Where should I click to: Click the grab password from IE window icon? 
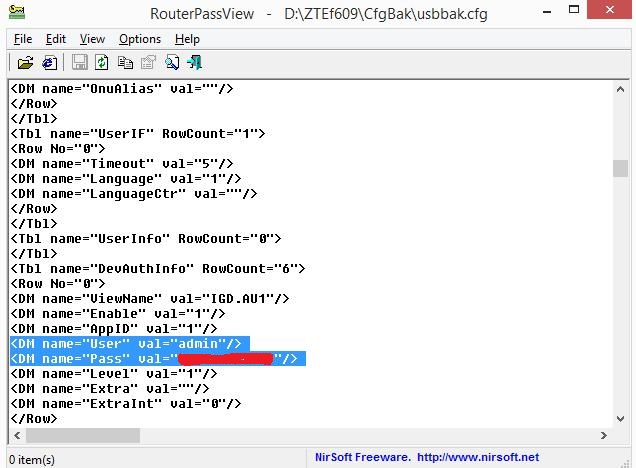coord(50,63)
